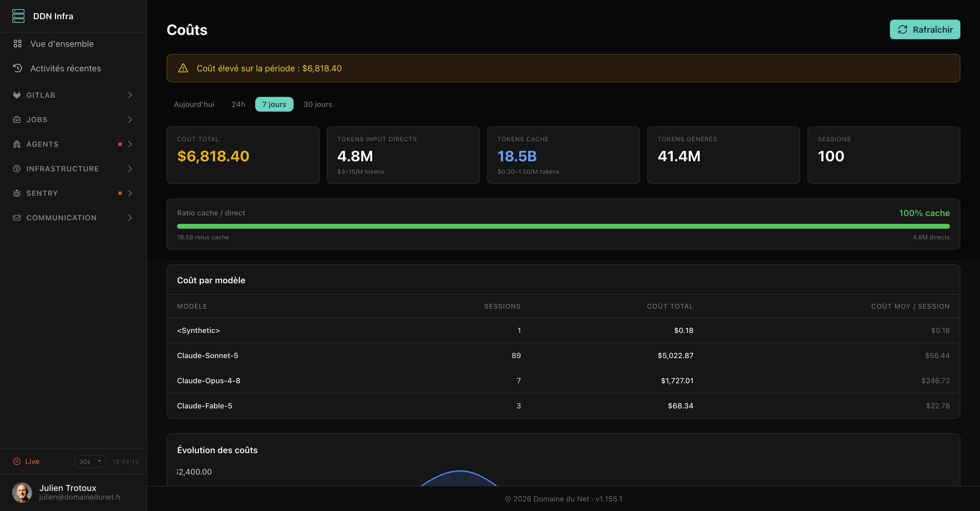This screenshot has height=511, width=980.
Task: Open Vue d'ensemble grid icon
Action: pos(18,44)
